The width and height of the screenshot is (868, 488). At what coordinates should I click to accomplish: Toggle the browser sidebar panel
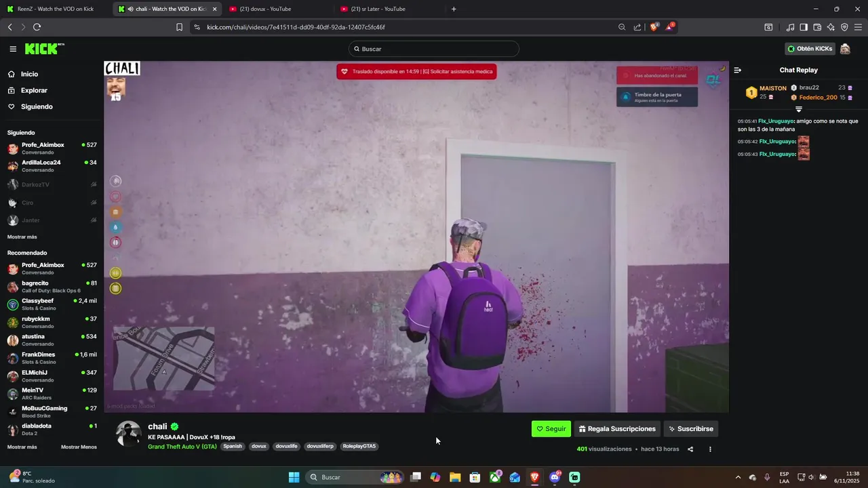pyautogui.click(x=804, y=27)
